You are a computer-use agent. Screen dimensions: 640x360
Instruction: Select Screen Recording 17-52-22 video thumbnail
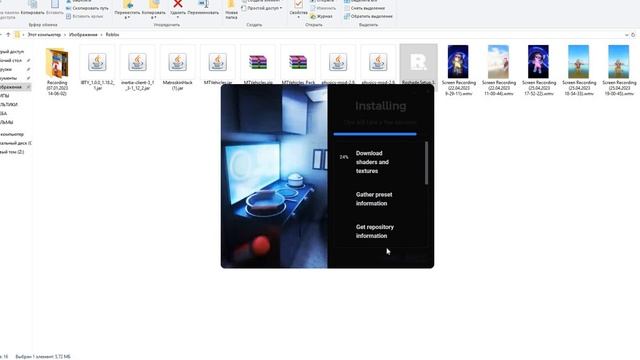(x=538, y=62)
